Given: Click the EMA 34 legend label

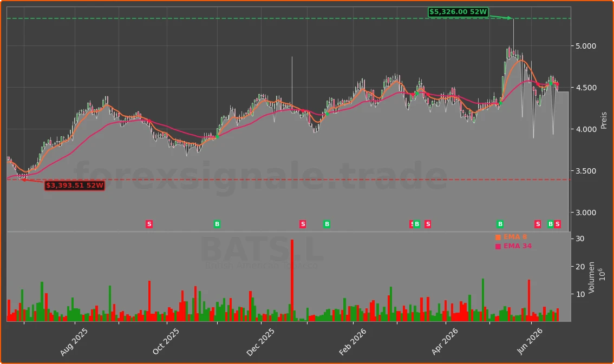Looking at the screenshot, I should coord(518,246).
